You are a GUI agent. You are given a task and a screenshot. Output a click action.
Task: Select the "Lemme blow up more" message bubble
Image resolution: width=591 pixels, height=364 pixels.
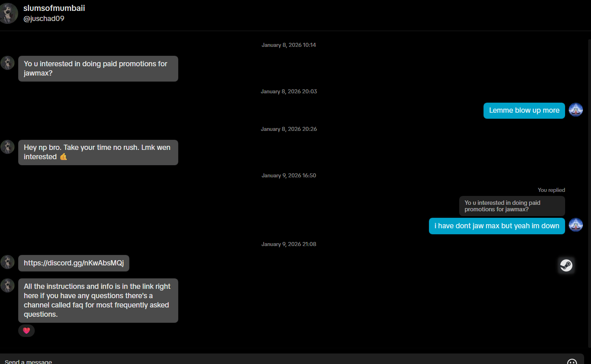click(x=524, y=111)
